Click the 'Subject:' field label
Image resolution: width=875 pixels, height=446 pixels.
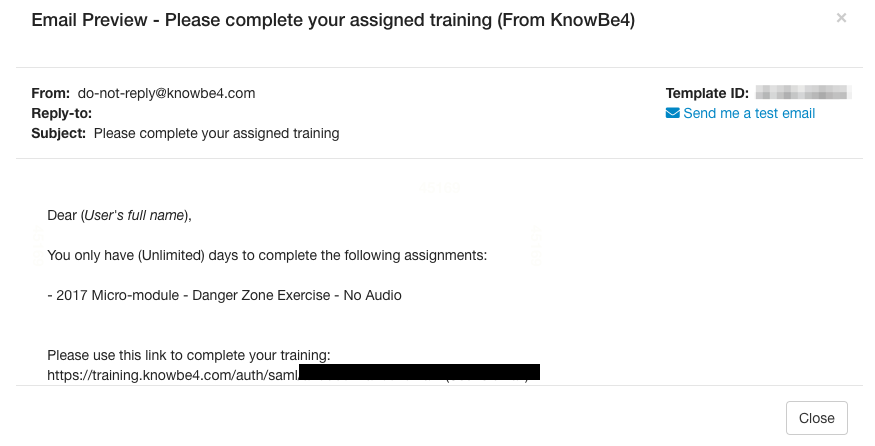coord(59,133)
